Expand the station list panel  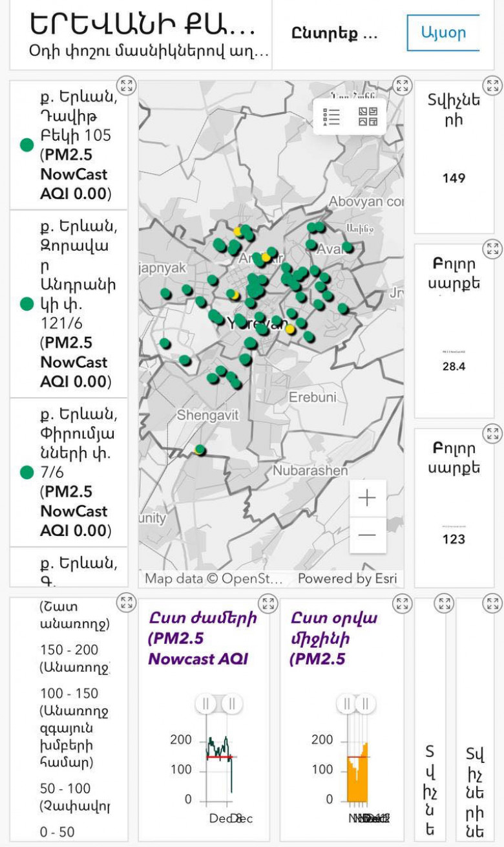tap(126, 86)
